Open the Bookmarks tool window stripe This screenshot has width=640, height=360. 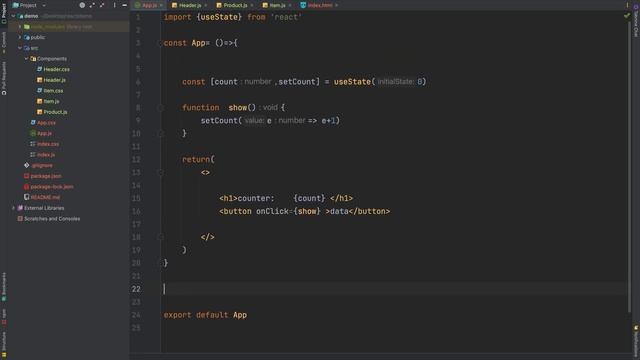pos(4,287)
